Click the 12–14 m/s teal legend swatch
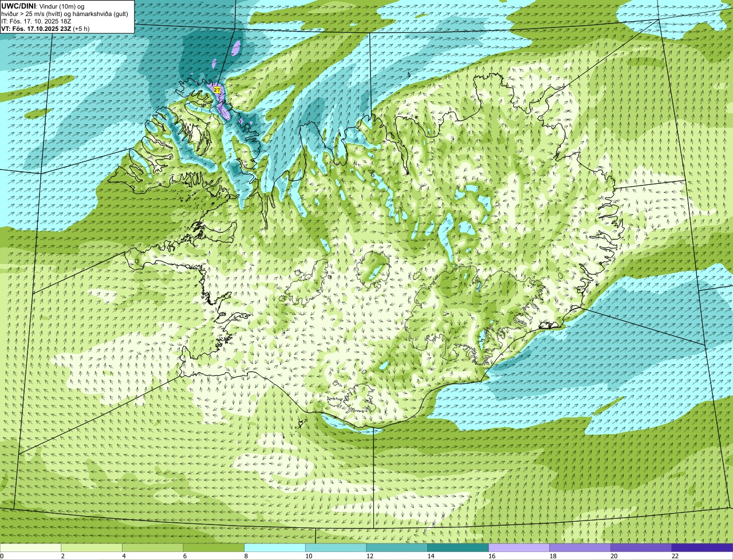This screenshot has height=560, width=733. [x=397, y=548]
